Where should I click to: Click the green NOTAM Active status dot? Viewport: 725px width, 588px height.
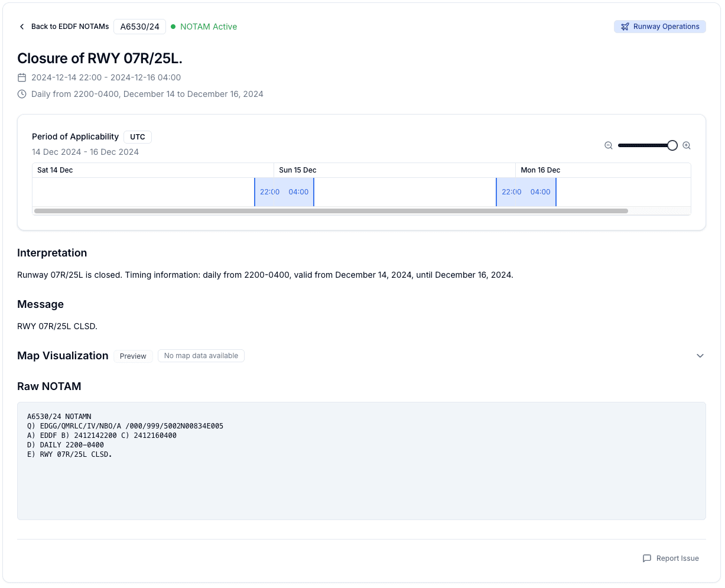pos(173,27)
